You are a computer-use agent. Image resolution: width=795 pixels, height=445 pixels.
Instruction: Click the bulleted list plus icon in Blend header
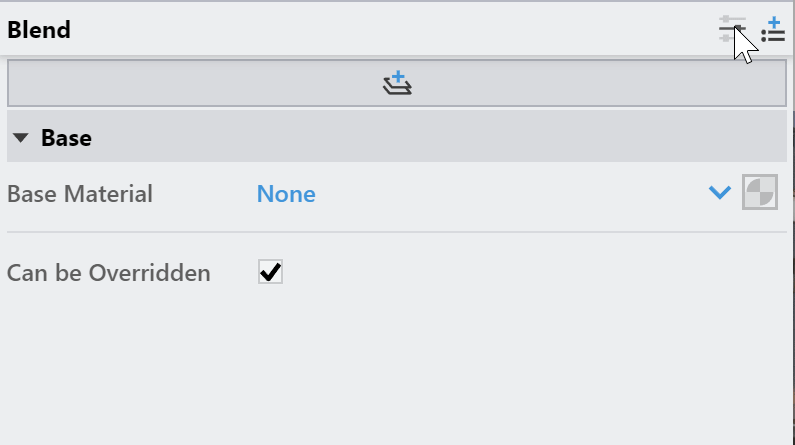coord(773,29)
